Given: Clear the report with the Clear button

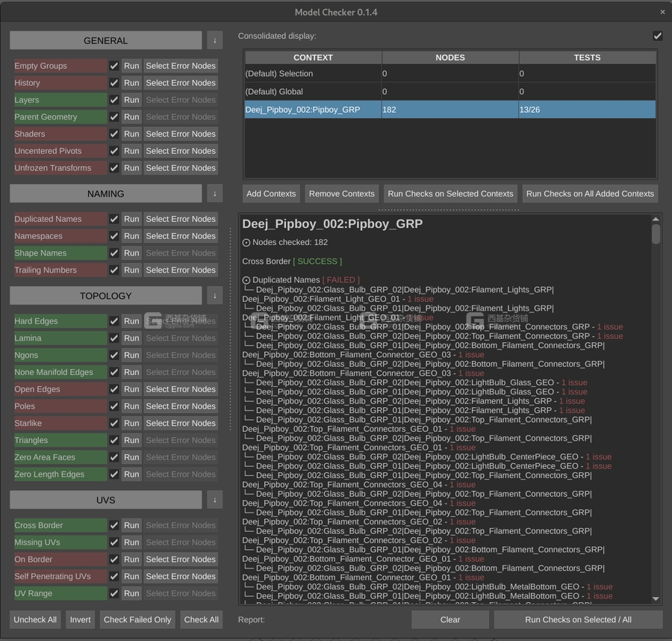Looking at the screenshot, I should point(449,619).
